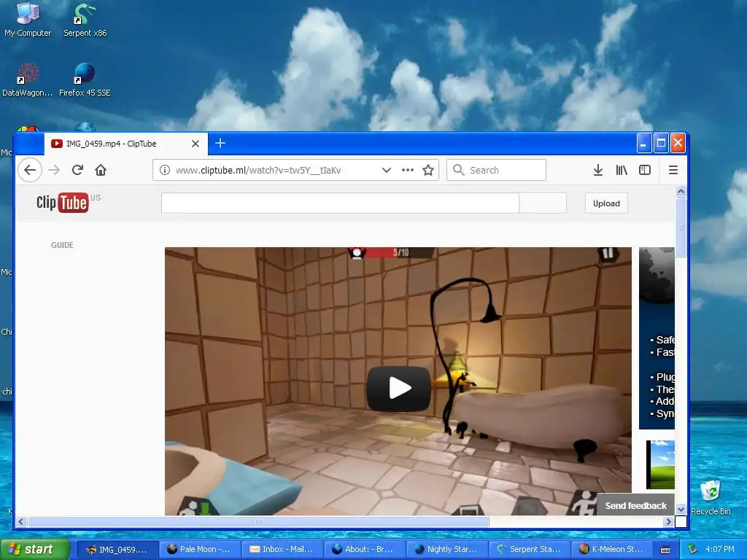Select the DataWagon desktop shortcut
The width and height of the screenshot is (747, 560).
pos(28,79)
